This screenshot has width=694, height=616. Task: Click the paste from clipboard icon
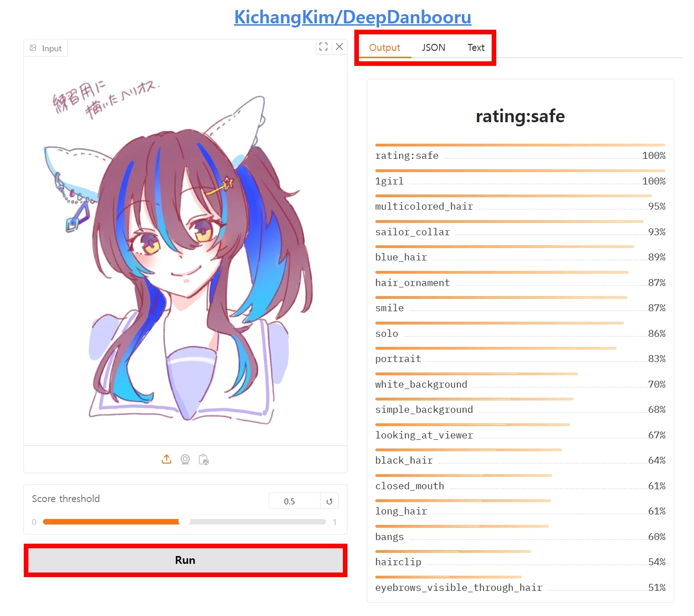[x=204, y=459]
